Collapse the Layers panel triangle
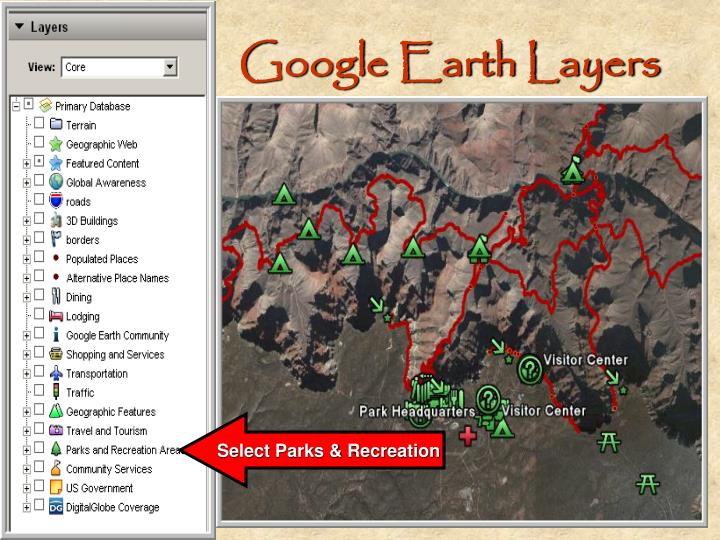The width and height of the screenshot is (720, 540). tap(19, 26)
